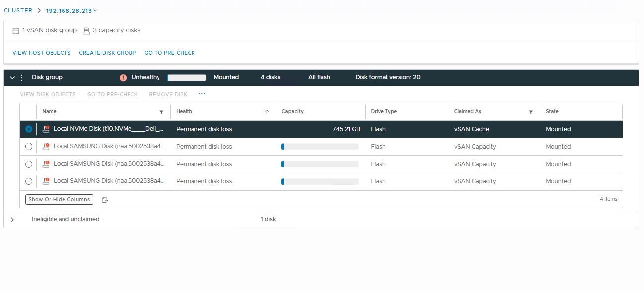Click the capacity usage bar of the second SAMSUNG disk
This screenshot has width=644, height=291.
[x=320, y=164]
